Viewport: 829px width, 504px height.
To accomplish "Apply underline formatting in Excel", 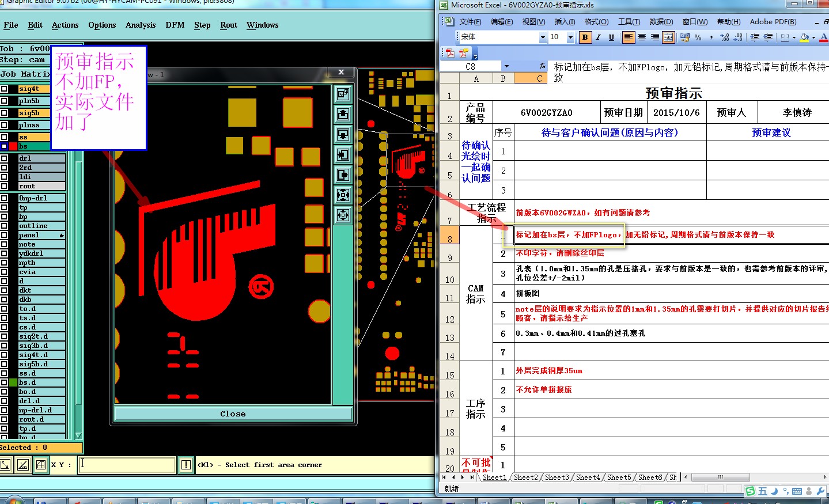I will tap(611, 37).
